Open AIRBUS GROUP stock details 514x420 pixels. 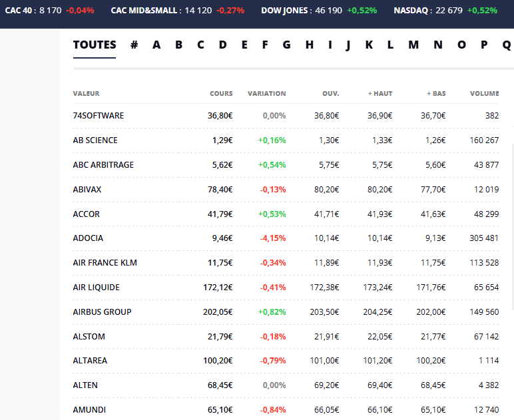pyautogui.click(x=102, y=312)
